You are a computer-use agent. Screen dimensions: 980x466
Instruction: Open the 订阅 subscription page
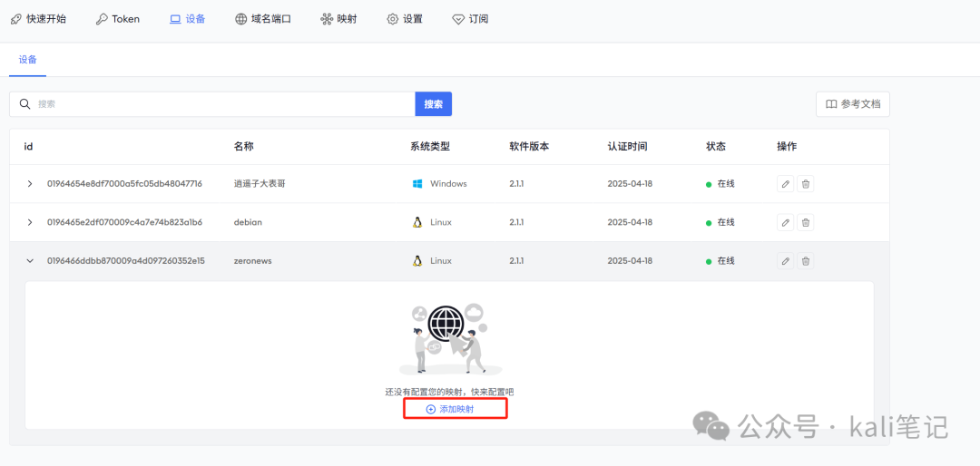(470, 19)
